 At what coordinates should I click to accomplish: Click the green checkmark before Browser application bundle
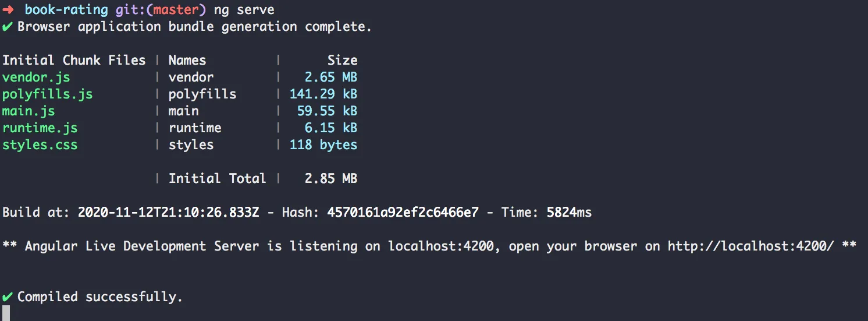8,27
